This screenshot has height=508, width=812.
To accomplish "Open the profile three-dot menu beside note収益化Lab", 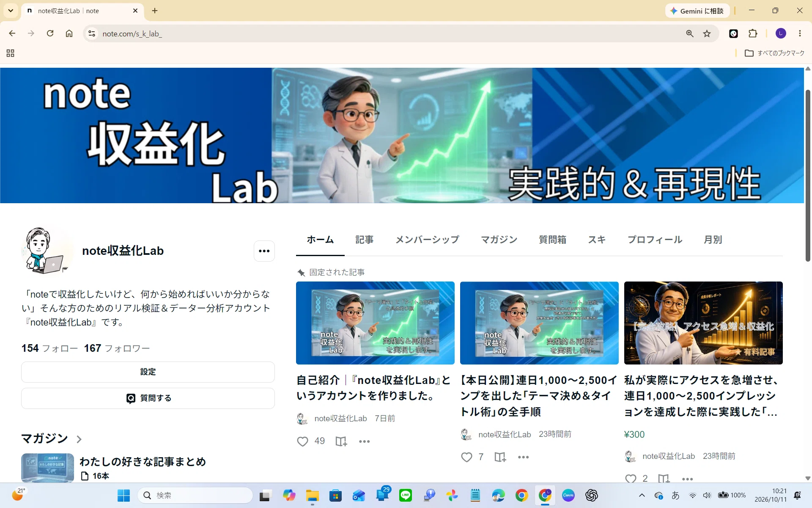I will [264, 251].
